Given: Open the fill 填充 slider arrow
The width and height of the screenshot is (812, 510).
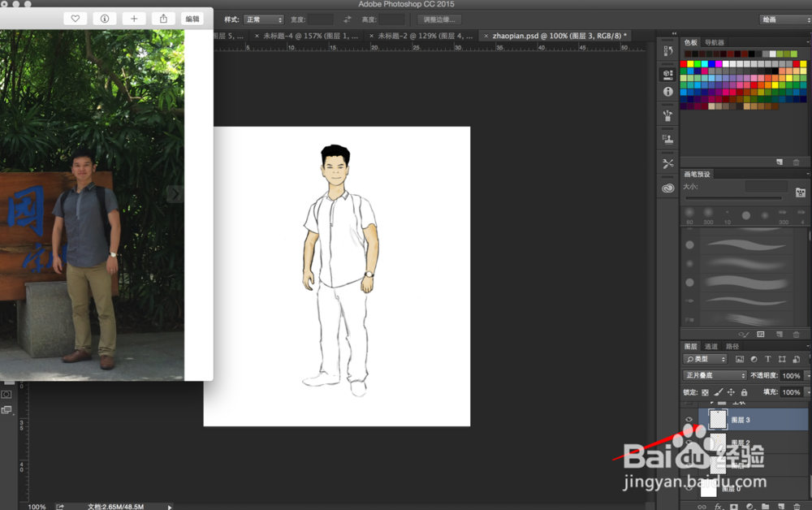Looking at the screenshot, I should (809, 392).
